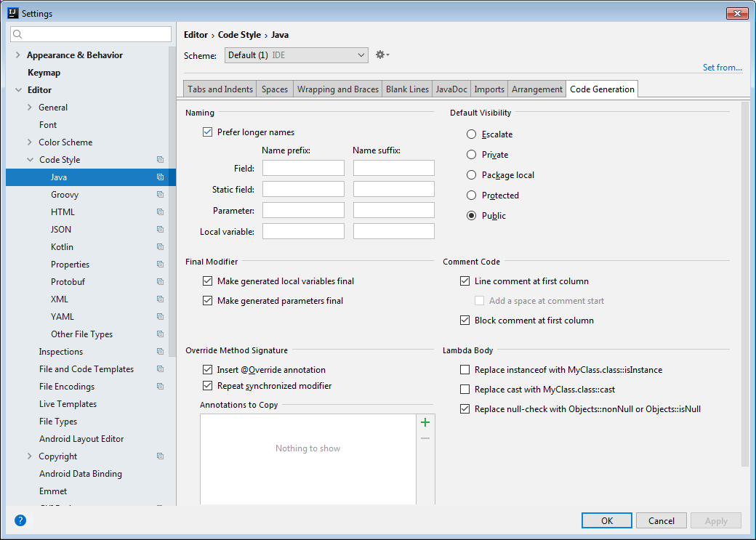The image size is (756, 540).
Task: Click the copy icon beside Inspections
Action: [x=160, y=352]
